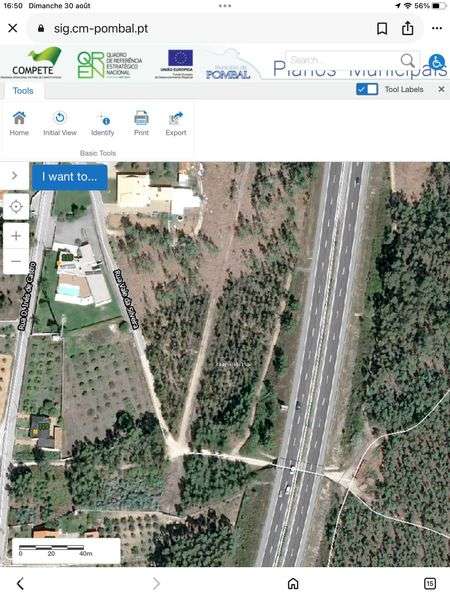This screenshot has width=450, height=600.
Task: Toggle the Tool Labels switch
Action: 367,89
